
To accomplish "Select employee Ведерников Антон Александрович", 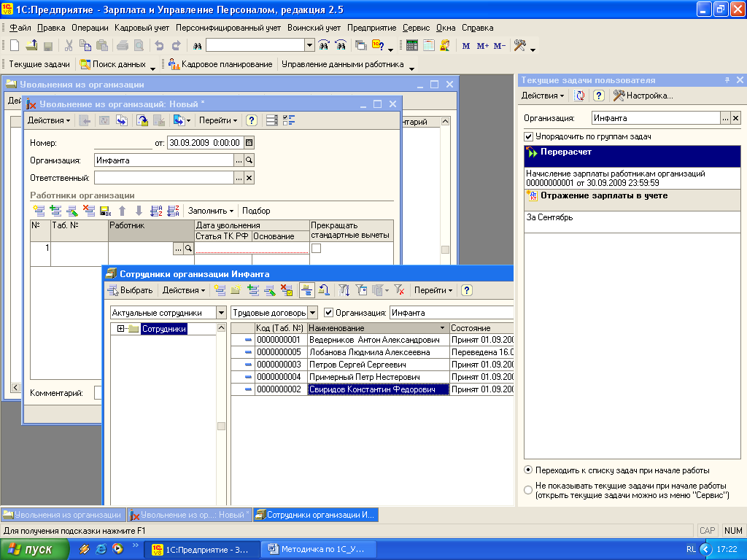I will 372,340.
